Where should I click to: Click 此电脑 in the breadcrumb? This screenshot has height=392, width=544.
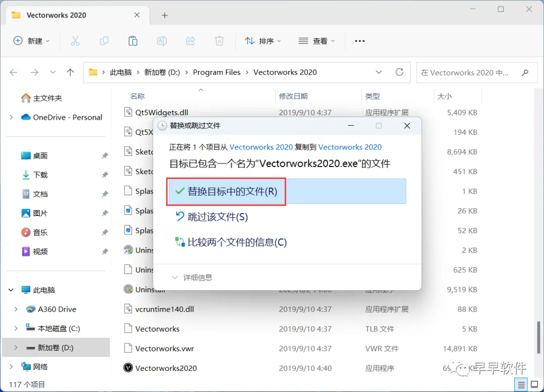[121, 72]
